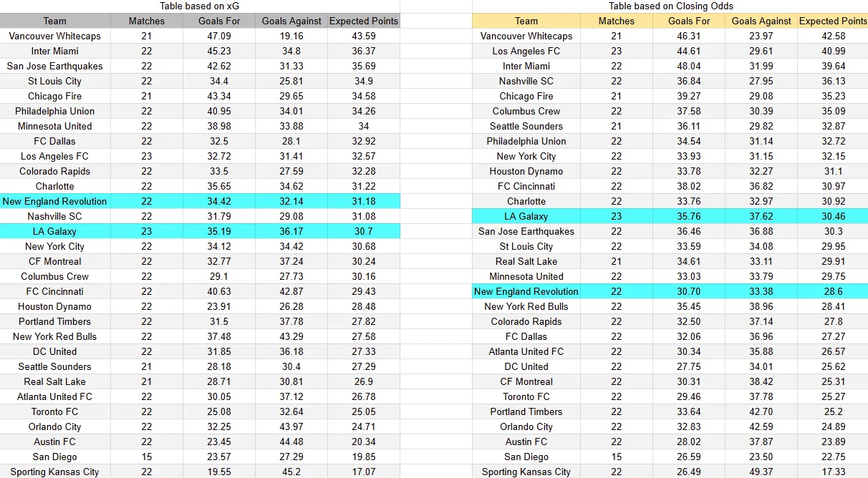Click the Matches header in Closing Odds table

click(x=617, y=21)
